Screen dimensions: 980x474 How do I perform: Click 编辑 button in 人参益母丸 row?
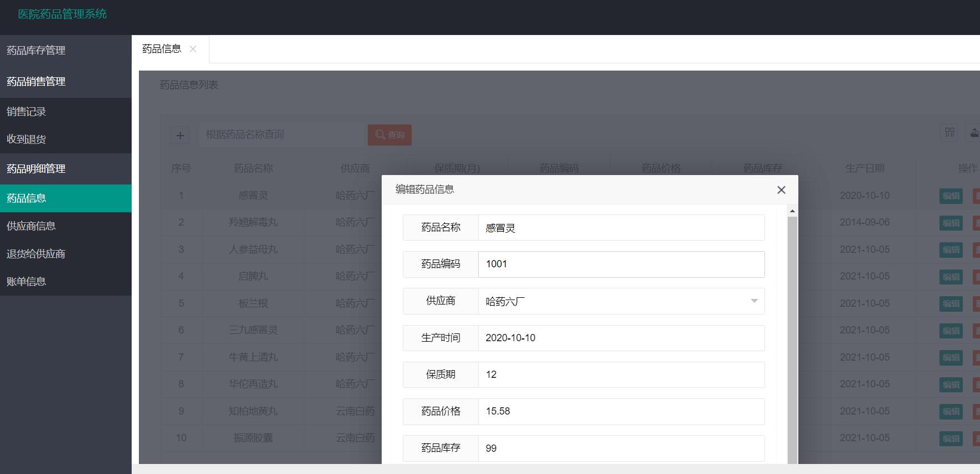coord(951,250)
